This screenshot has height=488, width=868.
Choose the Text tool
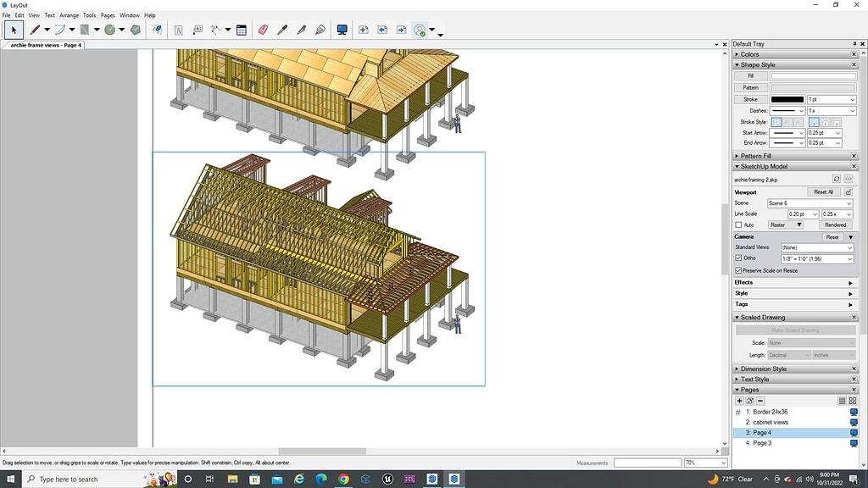[x=178, y=30]
